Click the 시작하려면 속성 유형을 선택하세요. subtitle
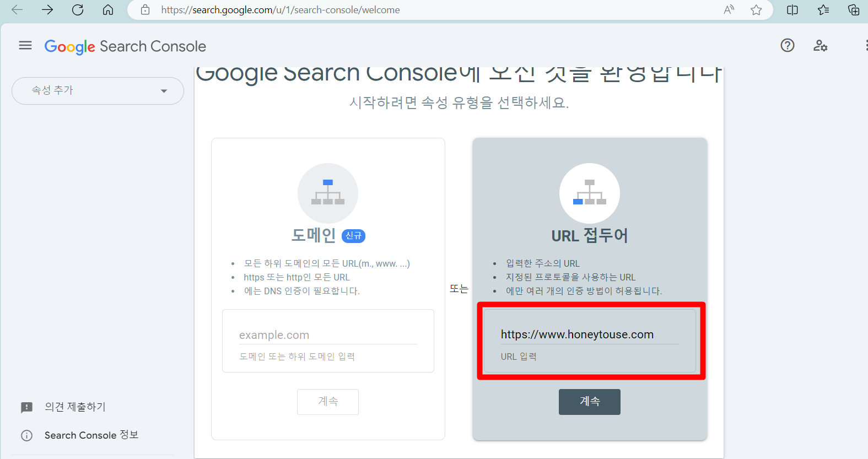Image resolution: width=868 pixels, height=459 pixels. 459,102
